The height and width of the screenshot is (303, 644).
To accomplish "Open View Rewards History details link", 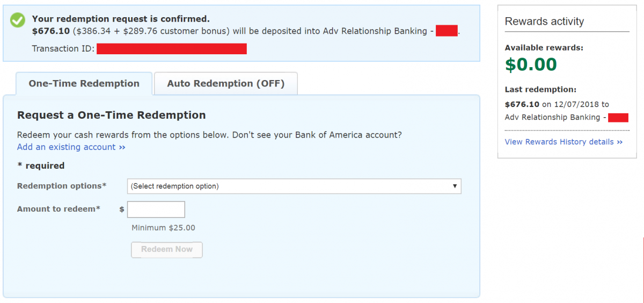I will click(x=563, y=142).
